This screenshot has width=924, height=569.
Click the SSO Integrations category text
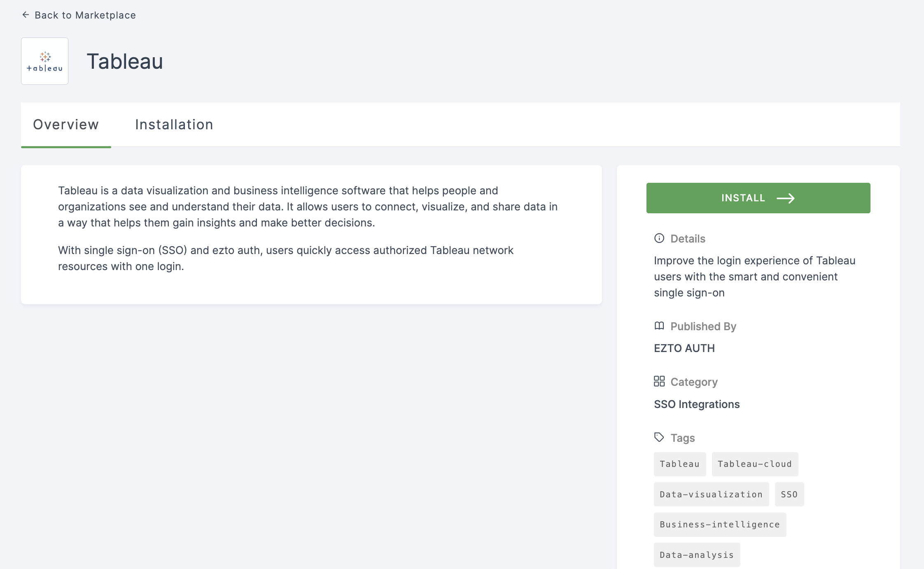tap(697, 404)
